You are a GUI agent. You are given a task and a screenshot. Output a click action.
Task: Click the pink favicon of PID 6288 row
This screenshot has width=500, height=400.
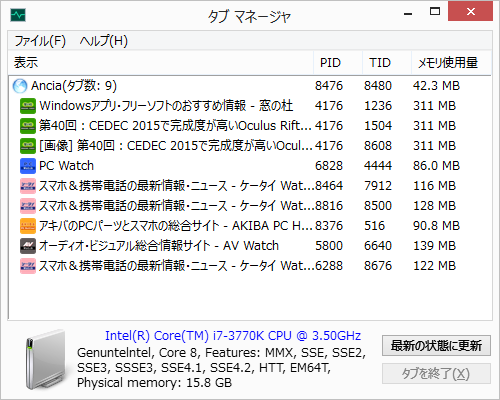click(x=28, y=266)
